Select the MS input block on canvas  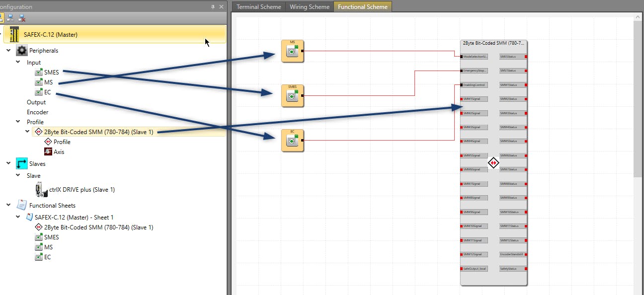tap(292, 51)
